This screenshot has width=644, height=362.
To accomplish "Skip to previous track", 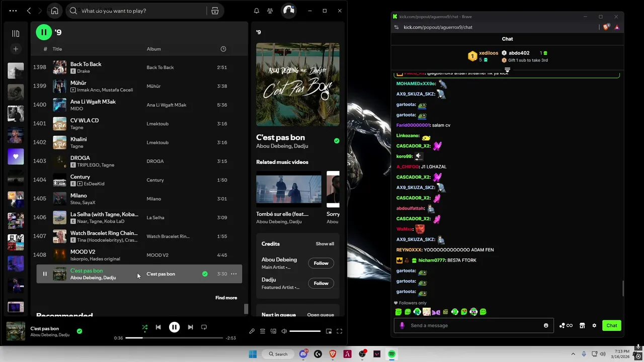I will (158, 327).
